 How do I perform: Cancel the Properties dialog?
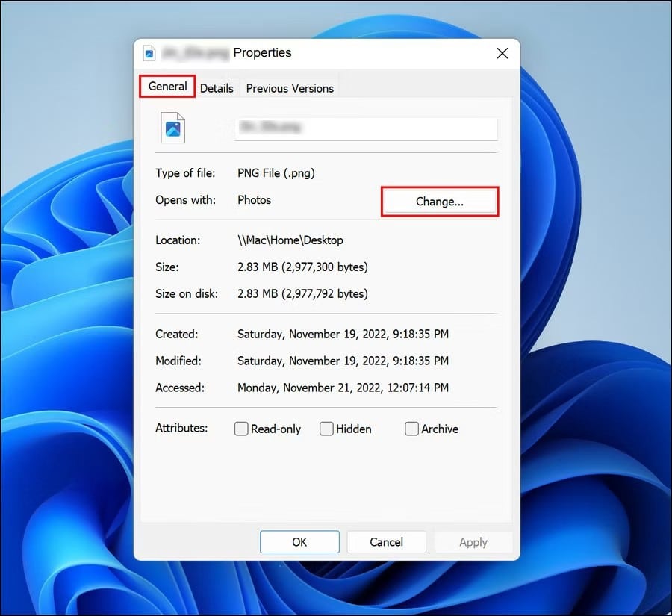click(x=386, y=541)
